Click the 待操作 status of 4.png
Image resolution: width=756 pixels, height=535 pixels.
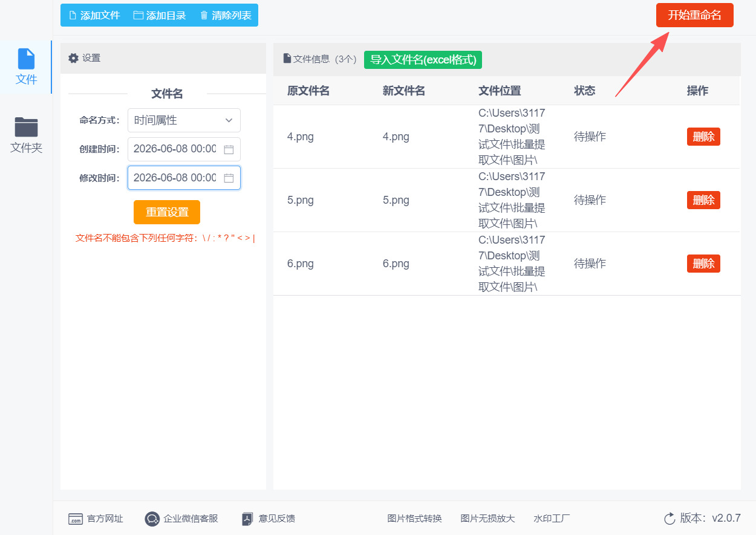590,137
